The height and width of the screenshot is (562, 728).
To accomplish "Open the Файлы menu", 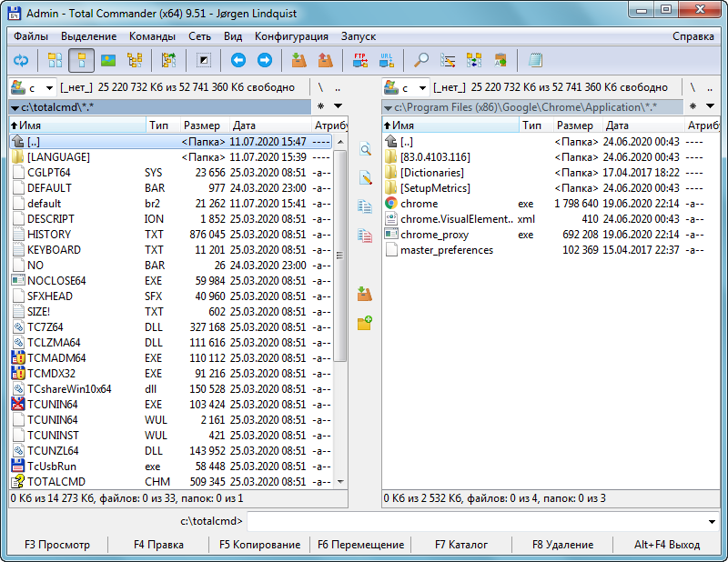I will (x=31, y=36).
